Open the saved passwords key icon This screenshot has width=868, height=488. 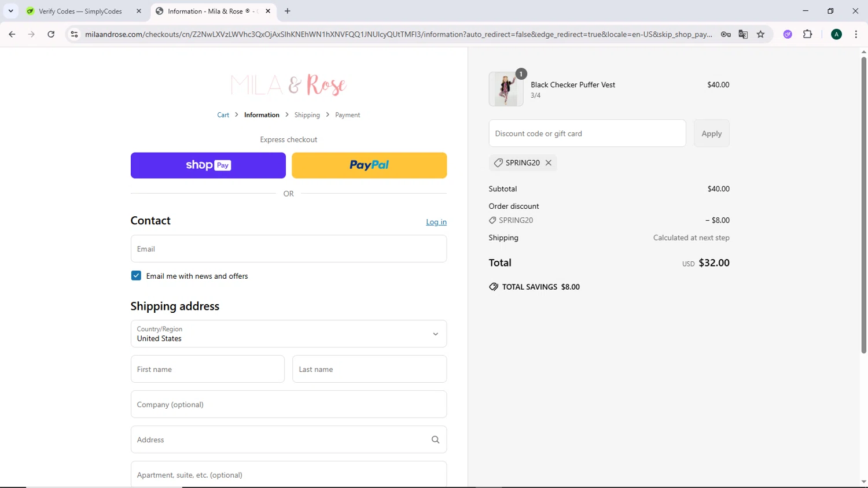(x=726, y=34)
